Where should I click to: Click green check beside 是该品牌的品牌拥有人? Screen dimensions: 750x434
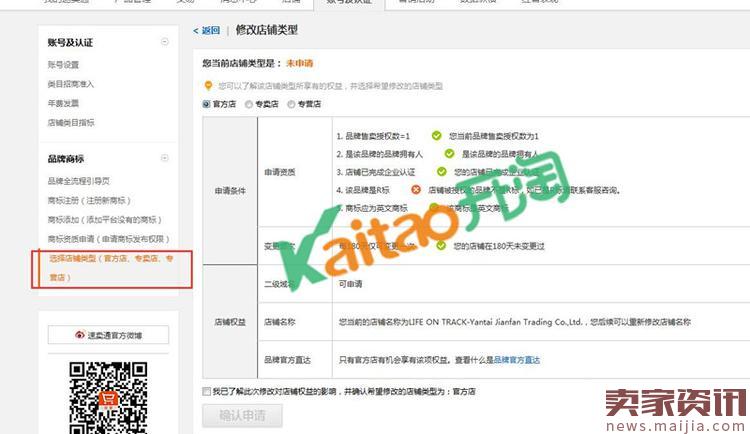pyautogui.click(x=449, y=154)
